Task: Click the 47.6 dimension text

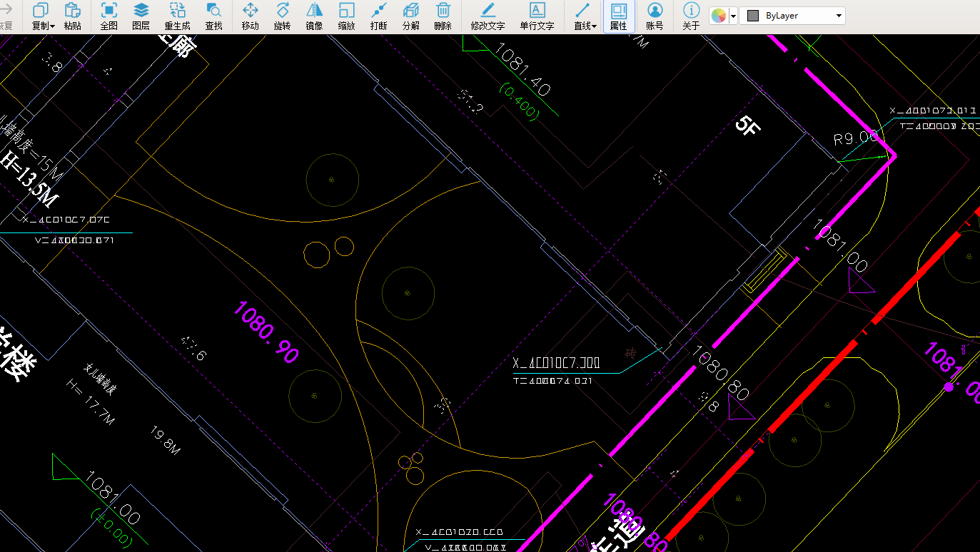Action: click(193, 348)
